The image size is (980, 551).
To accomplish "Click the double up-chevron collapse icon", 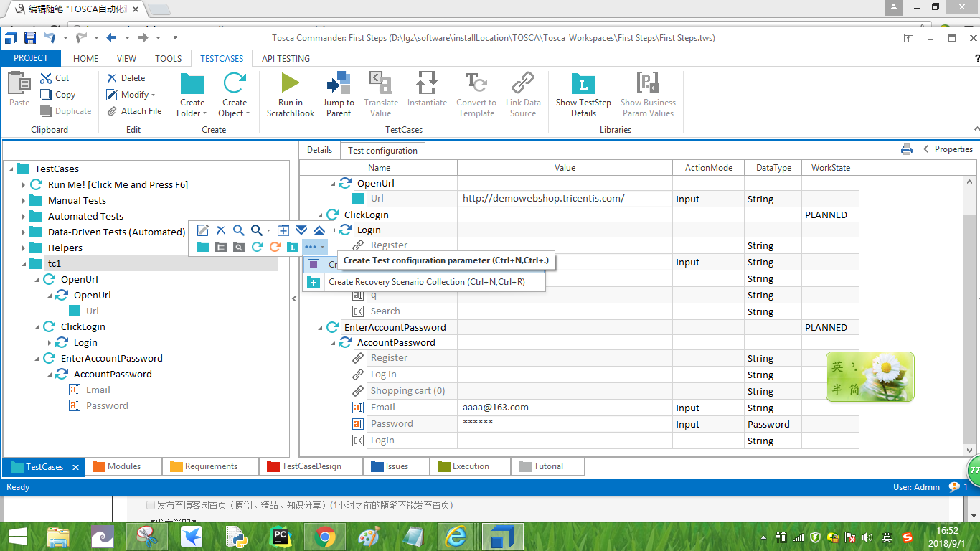I will pos(319,230).
